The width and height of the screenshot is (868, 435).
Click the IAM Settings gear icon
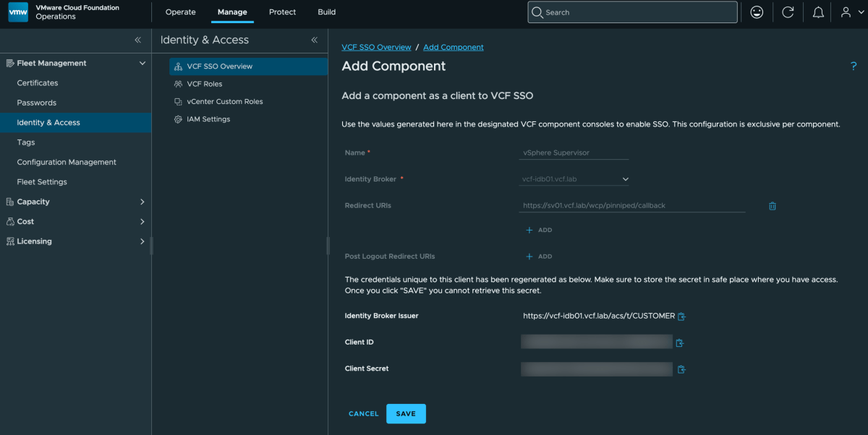pyautogui.click(x=178, y=119)
